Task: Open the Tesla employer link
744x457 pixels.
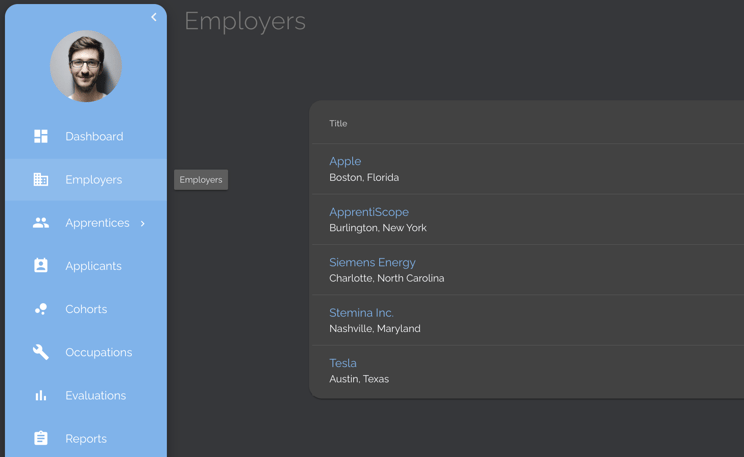Action: coord(343,363)
